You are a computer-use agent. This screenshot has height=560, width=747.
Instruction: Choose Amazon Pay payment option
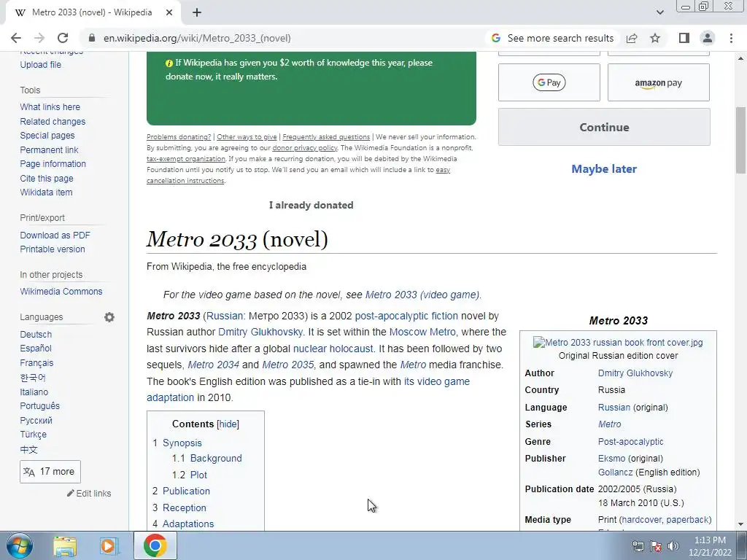(x=659, y=82)
